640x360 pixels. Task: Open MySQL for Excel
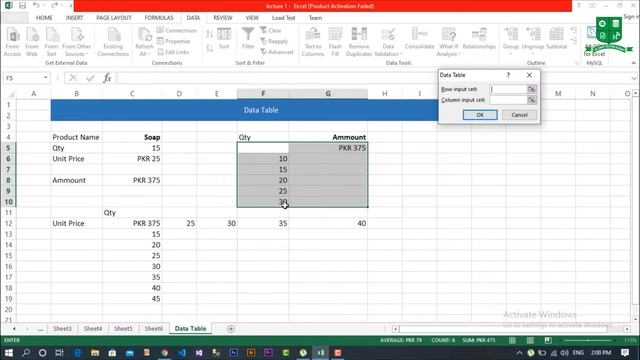pyautogui.click(x=594, y=42)
